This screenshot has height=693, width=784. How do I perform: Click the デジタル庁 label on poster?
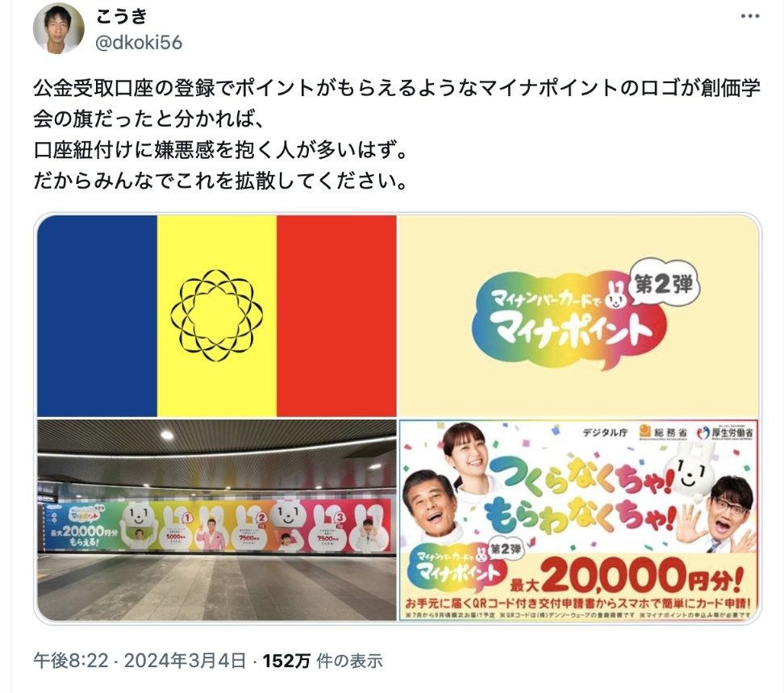point(604,432)
